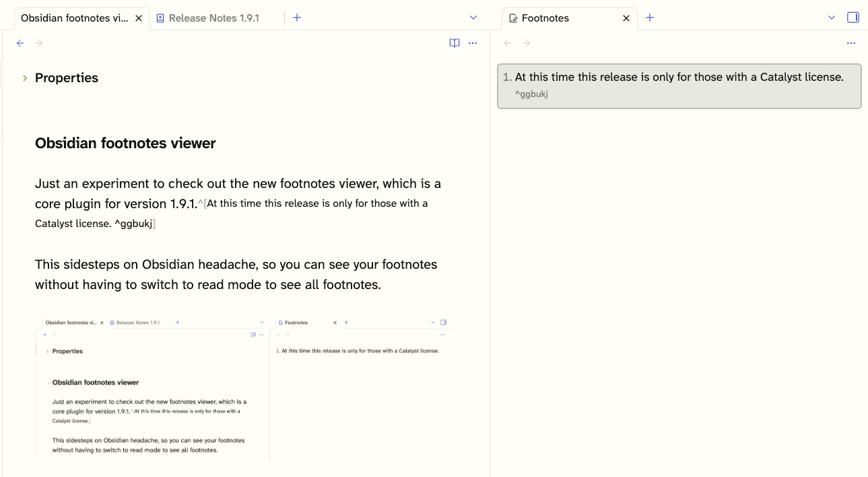Click the embedded screenshot image
Viewport: 868px width, 477px height.
coord(242,388)
